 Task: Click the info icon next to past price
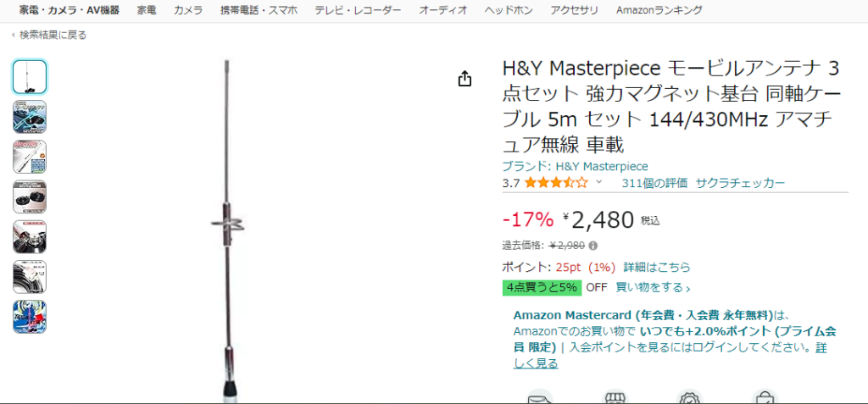[593, 246]
